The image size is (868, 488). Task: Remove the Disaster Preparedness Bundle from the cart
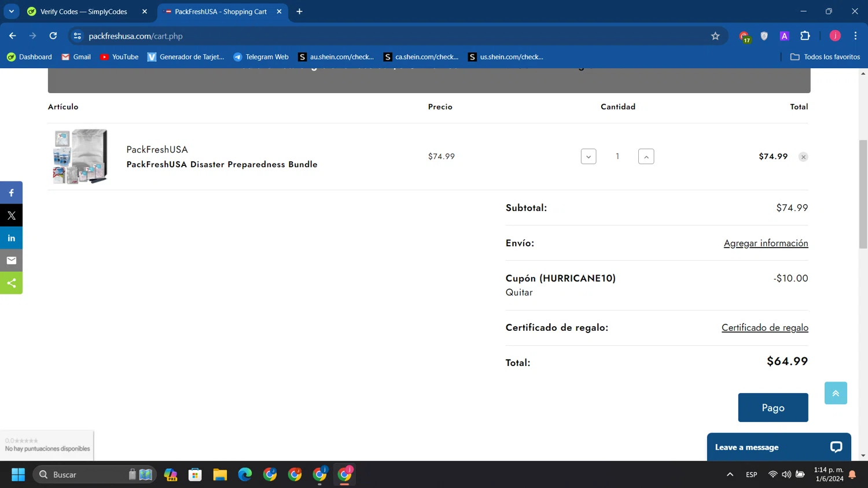click(x=803, y=157)
